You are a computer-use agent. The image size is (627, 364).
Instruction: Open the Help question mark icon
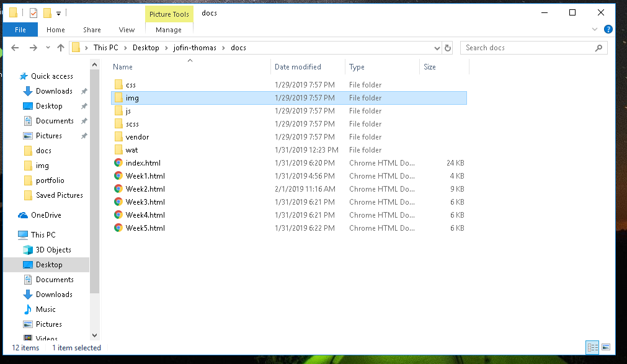(x=608, y=29)
